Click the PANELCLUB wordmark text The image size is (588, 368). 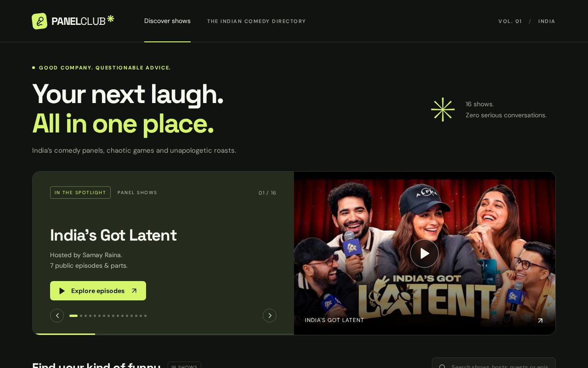pyautogui.click(x=79, y=21)
